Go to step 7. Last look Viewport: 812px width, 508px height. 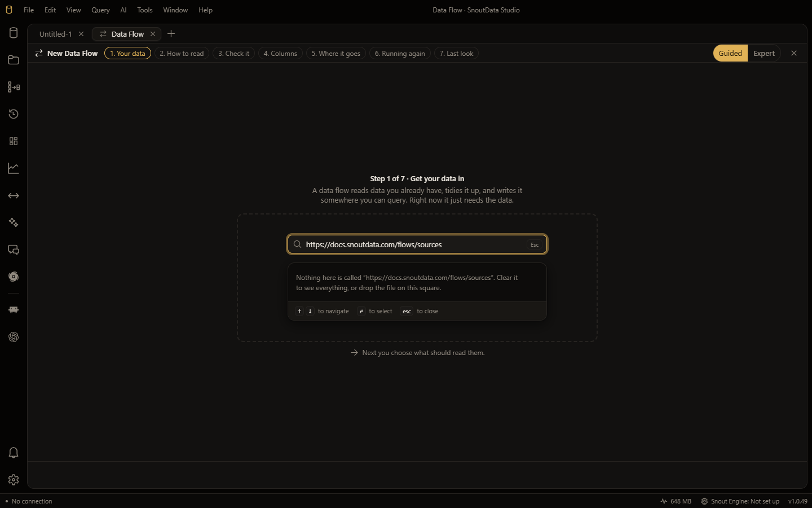(x=456, y=53)
